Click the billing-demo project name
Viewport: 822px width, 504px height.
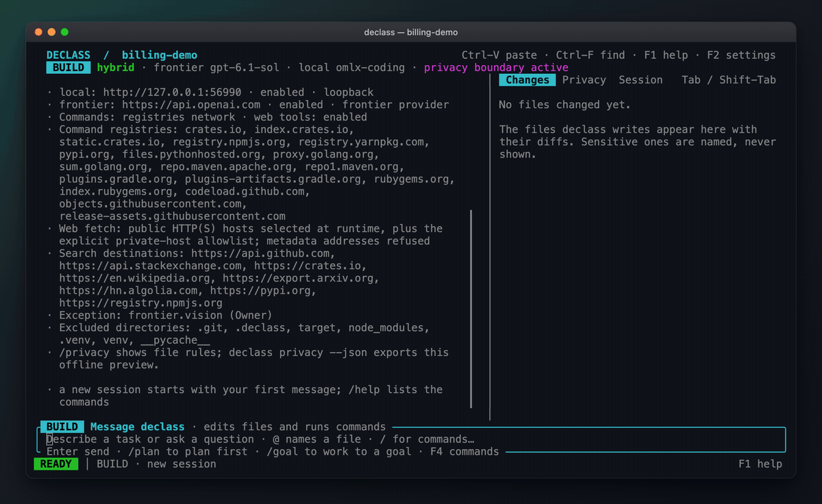[x=160, y=55]
